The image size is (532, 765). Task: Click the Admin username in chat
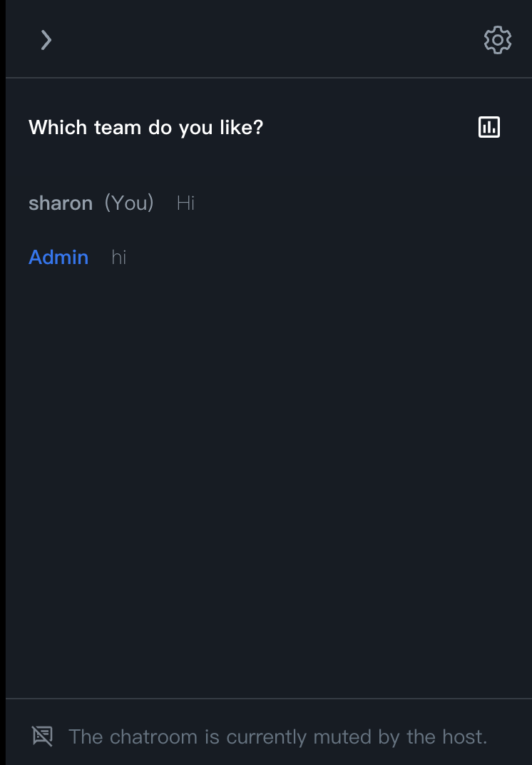coord(58,258)
